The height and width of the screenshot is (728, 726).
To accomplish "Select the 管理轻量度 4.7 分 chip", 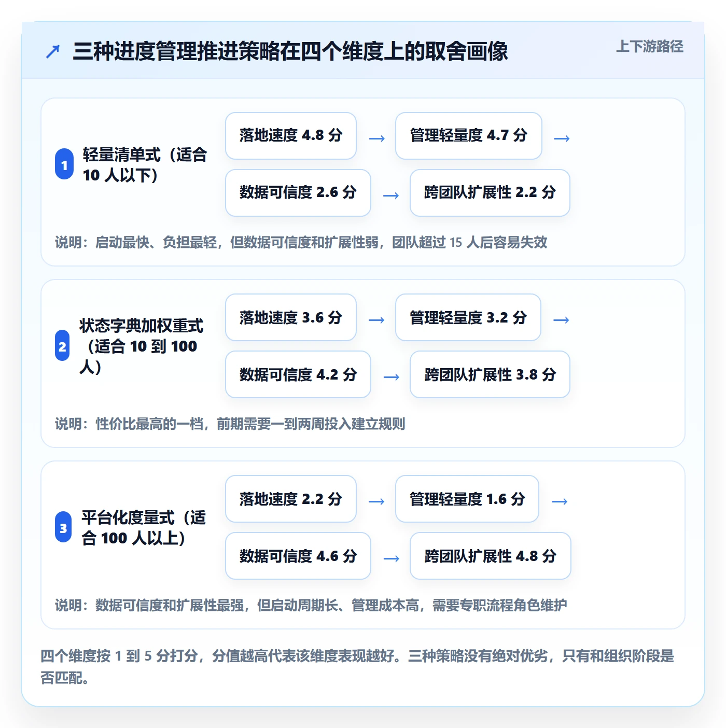I will (x=469, y=136).
